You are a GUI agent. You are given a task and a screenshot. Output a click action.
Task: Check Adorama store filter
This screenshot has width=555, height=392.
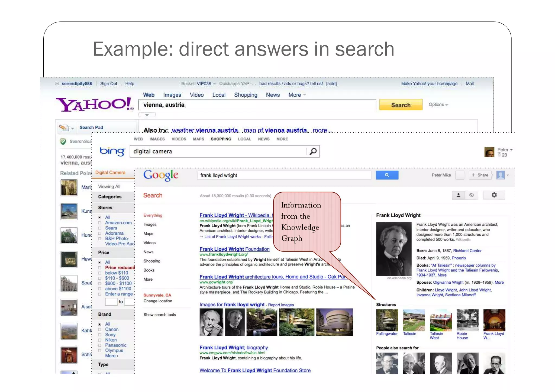(x=100, y=233)
